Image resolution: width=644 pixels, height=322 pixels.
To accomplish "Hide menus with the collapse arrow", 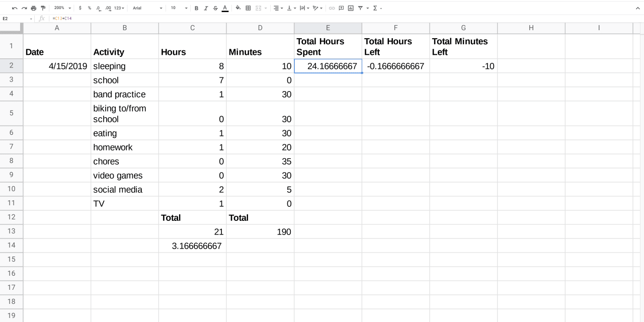I will click(x=638, y=8).
